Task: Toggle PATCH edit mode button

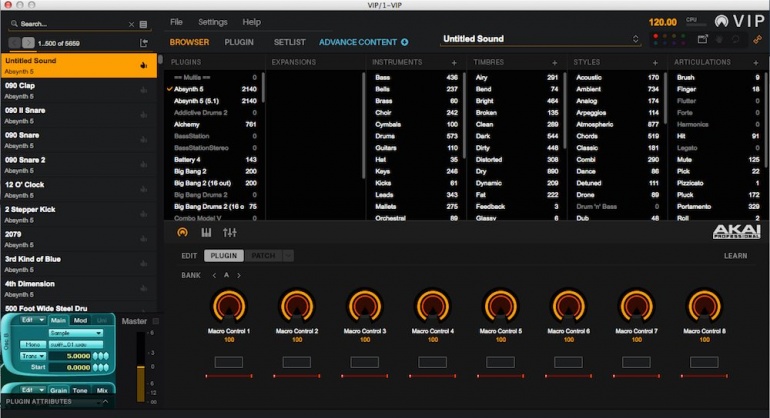Action: 263,255
